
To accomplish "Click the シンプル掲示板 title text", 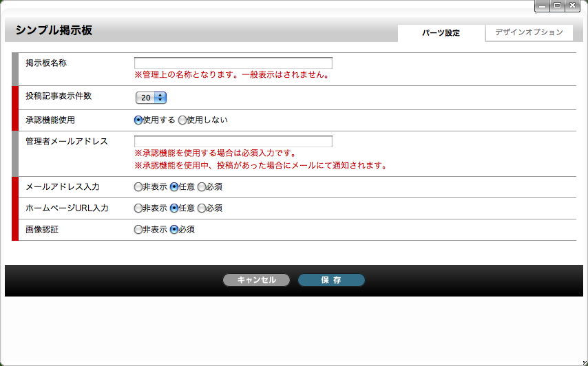I will [54, 30].
